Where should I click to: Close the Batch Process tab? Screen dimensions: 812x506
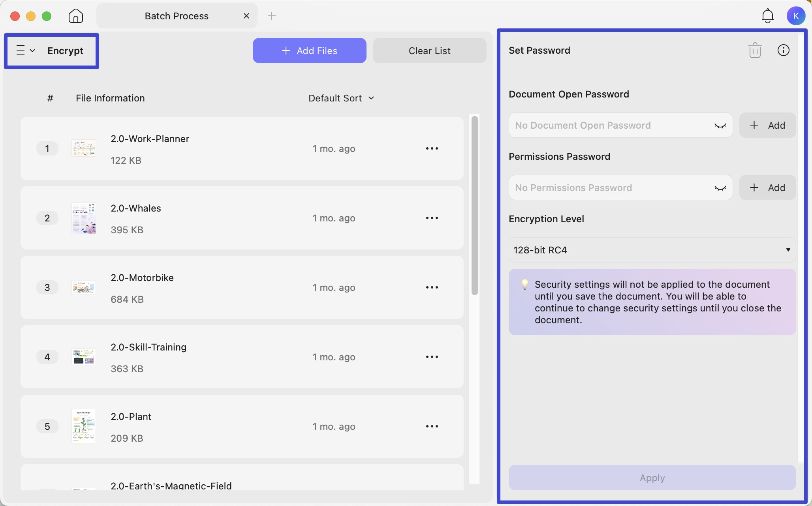[x=246, y=16]
